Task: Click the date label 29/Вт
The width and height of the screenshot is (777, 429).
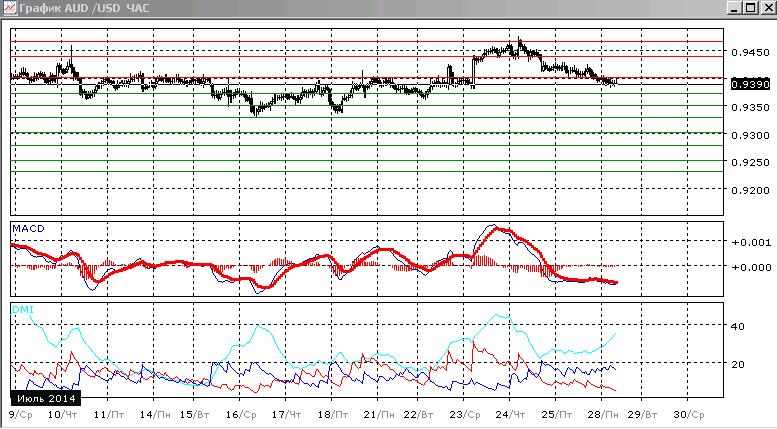Action: pos(643,415)
